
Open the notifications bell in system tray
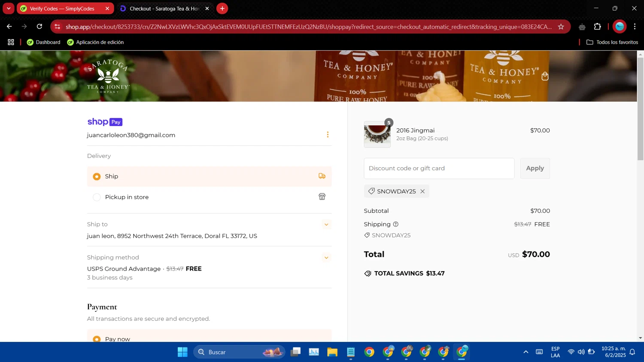[632, 352]
